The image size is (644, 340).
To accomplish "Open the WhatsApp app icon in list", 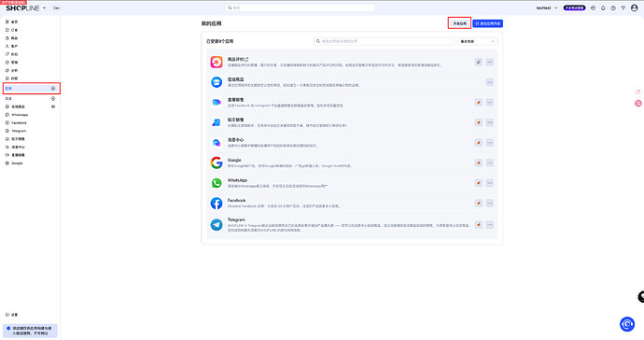I will point(217,183).
